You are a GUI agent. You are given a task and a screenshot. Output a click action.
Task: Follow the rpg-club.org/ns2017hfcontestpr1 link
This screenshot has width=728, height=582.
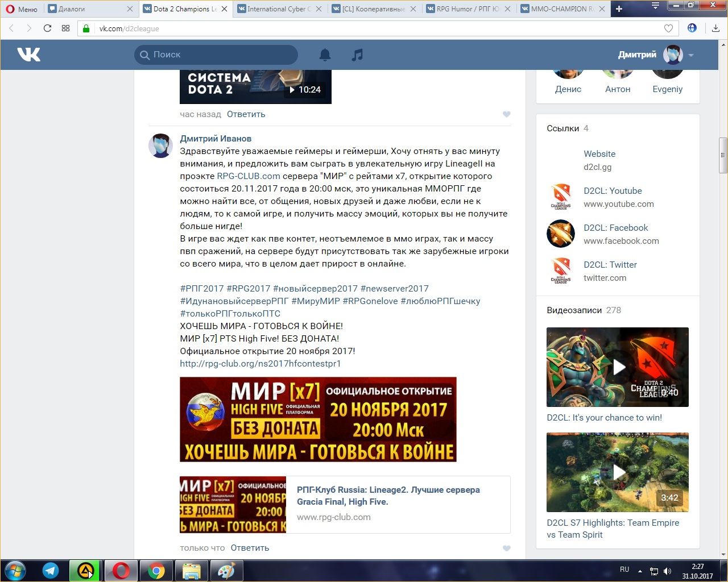(x=260, y=364)
